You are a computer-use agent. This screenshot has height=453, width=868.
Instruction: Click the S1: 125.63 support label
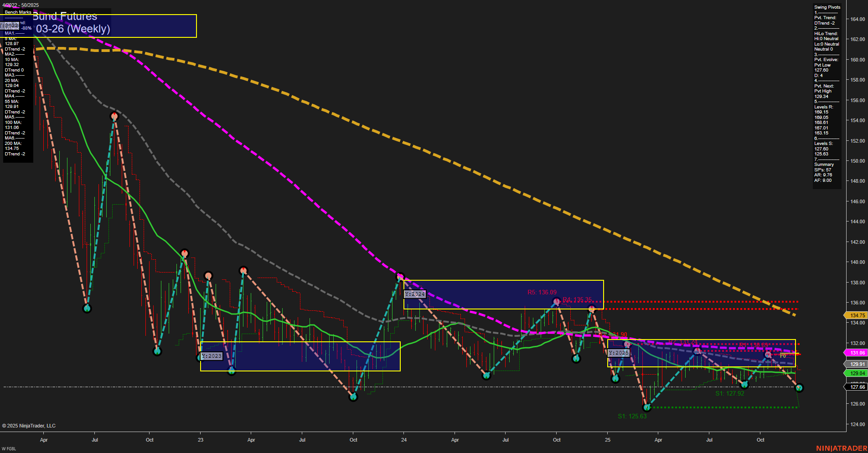[x=633, y=415]
